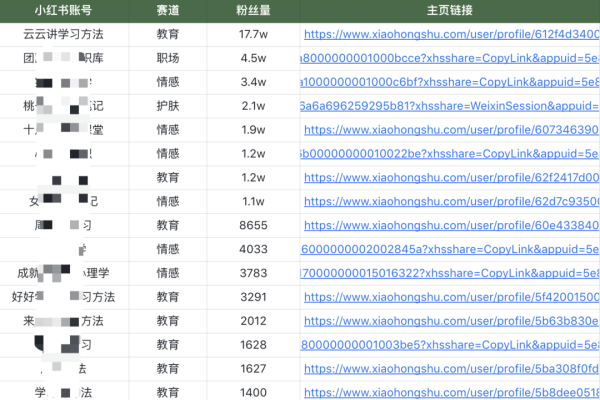Open the link containing 1000000001000c6bf
600x400 pixels.
tap(450, 82)
